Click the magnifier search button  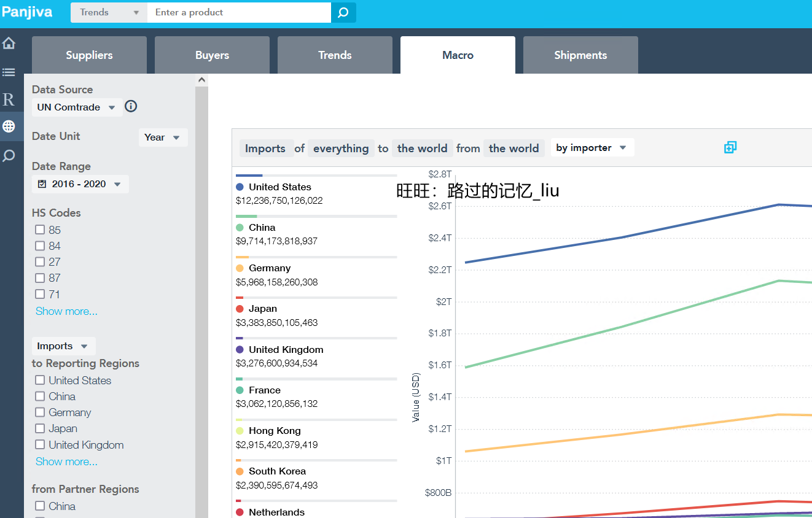coord(343,12)
